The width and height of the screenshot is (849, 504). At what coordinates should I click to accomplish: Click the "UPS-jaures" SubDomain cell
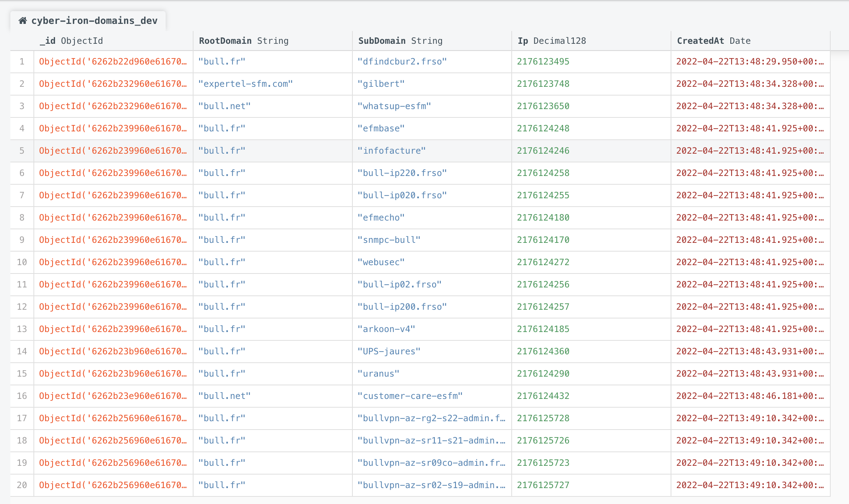tap(389, 351)
